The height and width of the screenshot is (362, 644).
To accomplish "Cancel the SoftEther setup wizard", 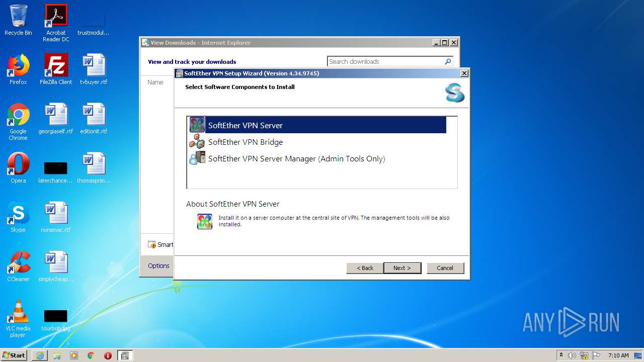I will pos(445,268).
